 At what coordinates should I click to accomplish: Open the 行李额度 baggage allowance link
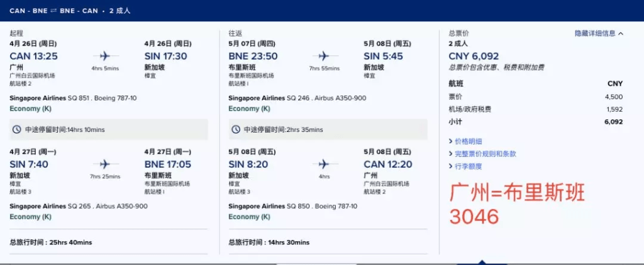point(467,166)
